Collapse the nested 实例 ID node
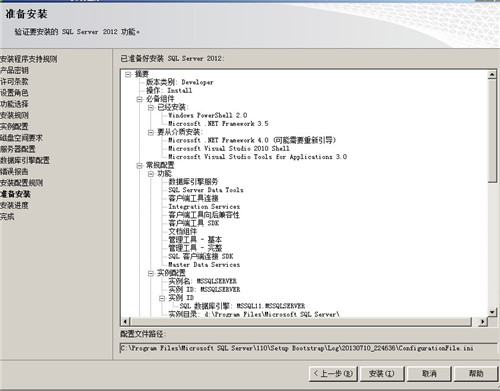This screenshot has width=500, height=391. pyautogui.click(x=162, y=298)
